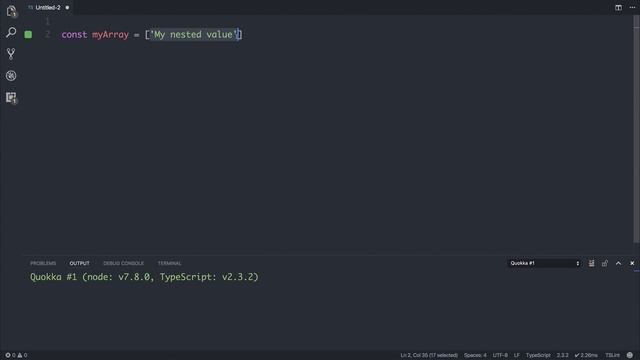Change language mode from TypeScript in status bar
The height and width of the screenshot is (360, 640).
pos(538,355)
